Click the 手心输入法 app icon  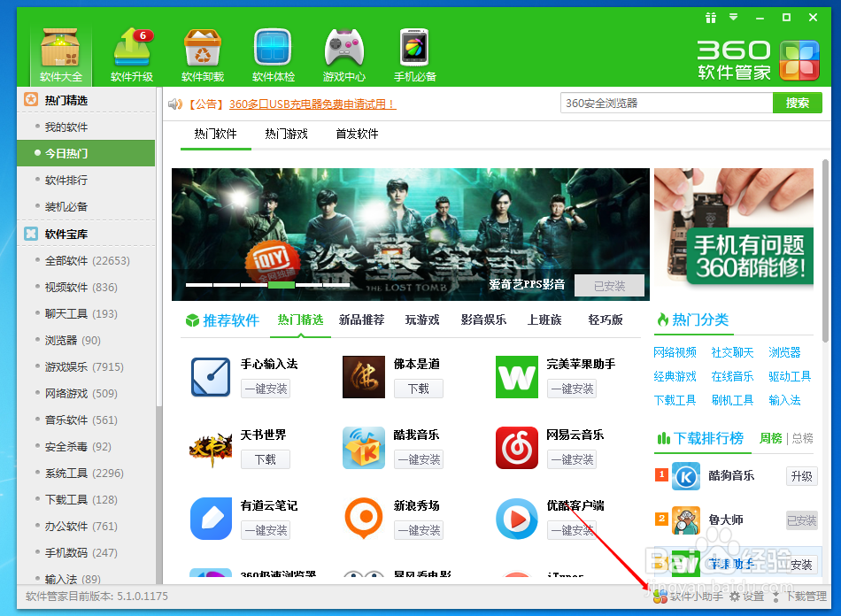(211, 377)
